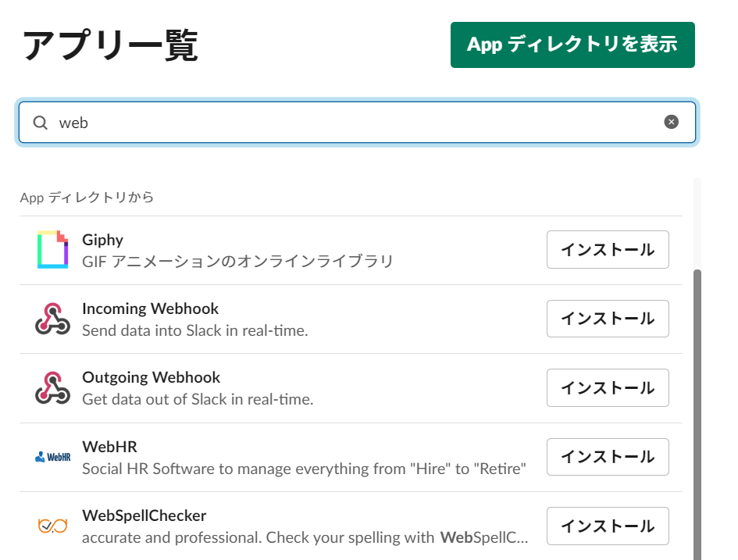Image resolution: width=738 pixels, height=560 pixels.
Task: Click 'Send data into Slack in real-time.' description
Action: click(x=195, y=331)
